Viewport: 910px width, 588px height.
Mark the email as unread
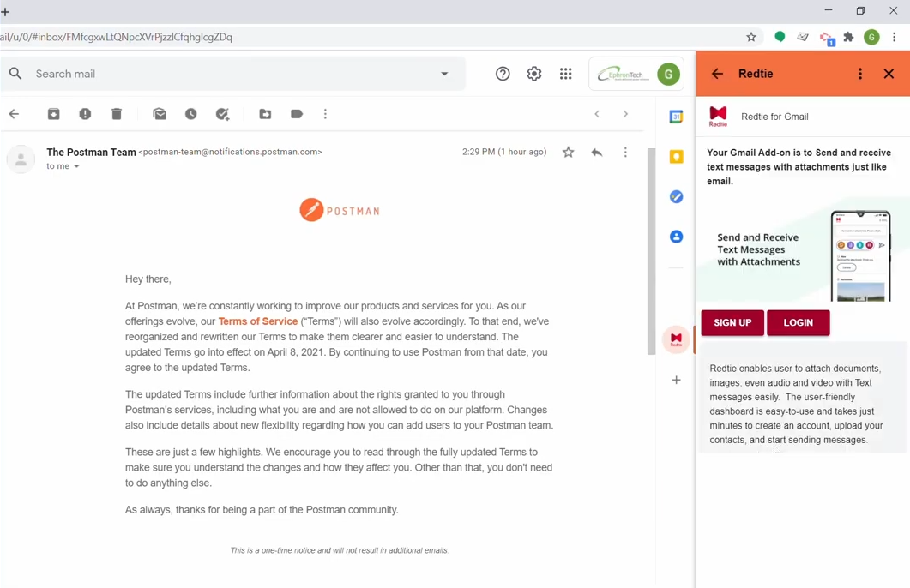tap(160, 114)
